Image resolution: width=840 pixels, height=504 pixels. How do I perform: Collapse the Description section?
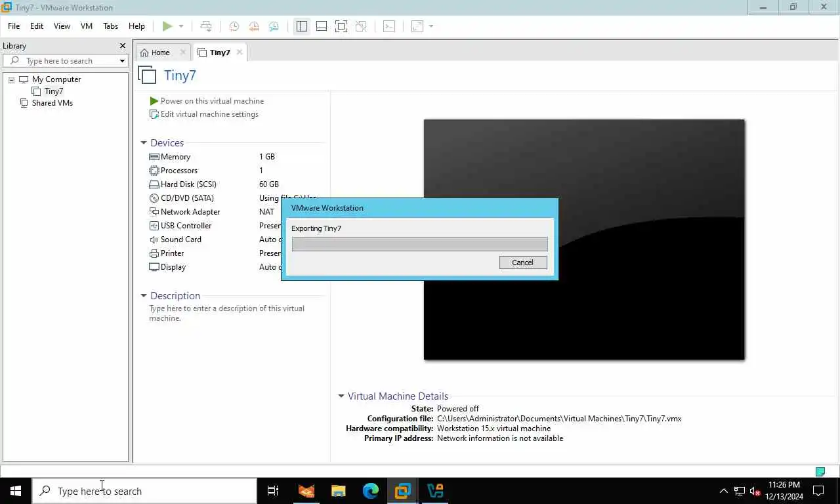[144, 296]
